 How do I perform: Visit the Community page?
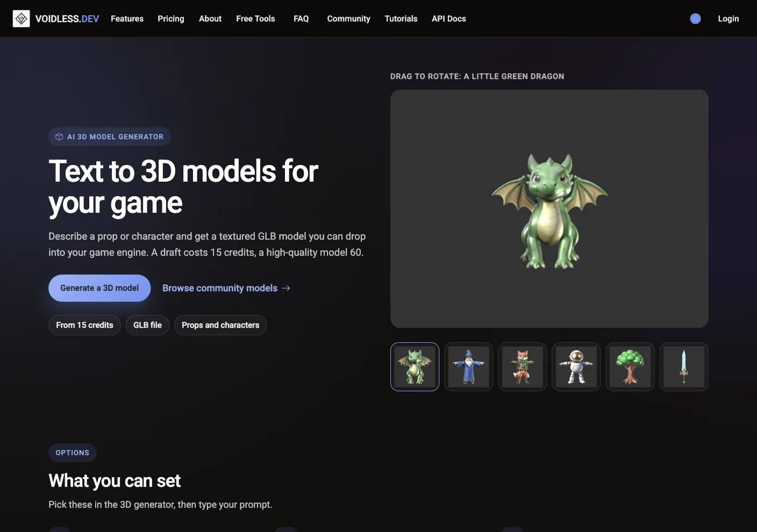tap(349, 19)
